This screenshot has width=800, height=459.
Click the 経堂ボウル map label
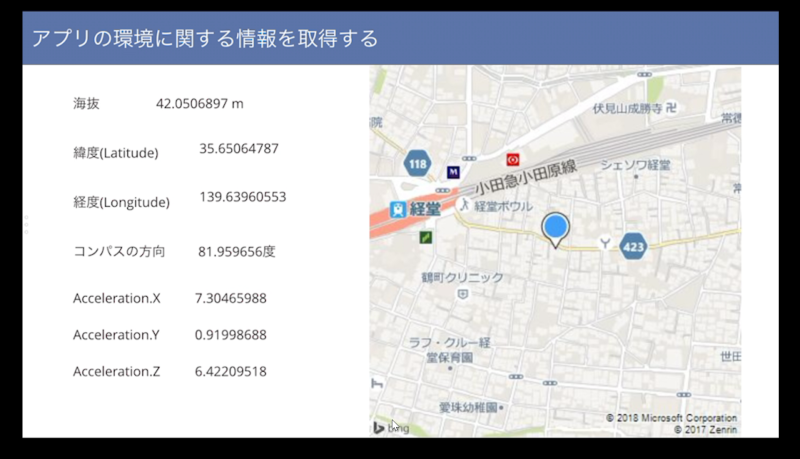pyautogui.click(x=504, y=206)
